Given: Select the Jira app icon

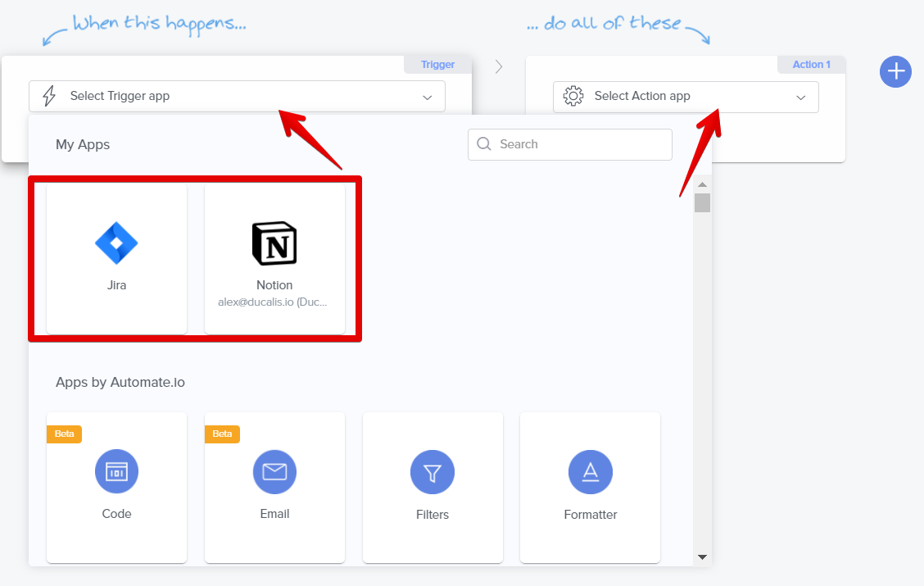Looking at the screenshot, I should (x=116, y=243).
